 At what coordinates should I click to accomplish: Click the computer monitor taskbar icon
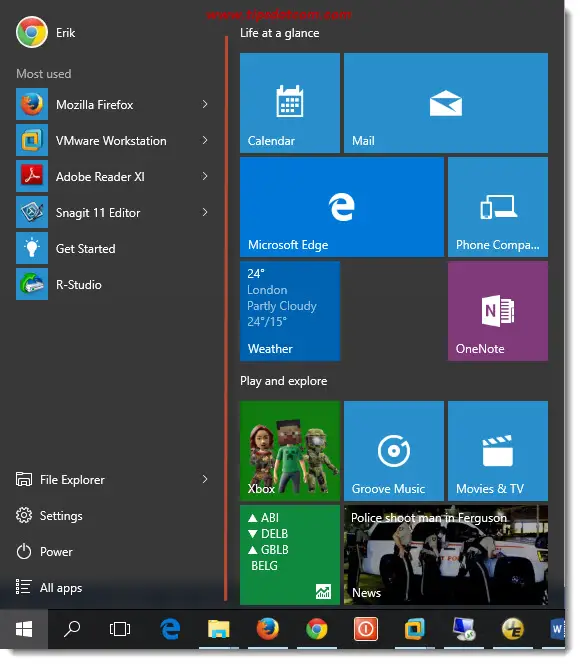tap(464, 629)
